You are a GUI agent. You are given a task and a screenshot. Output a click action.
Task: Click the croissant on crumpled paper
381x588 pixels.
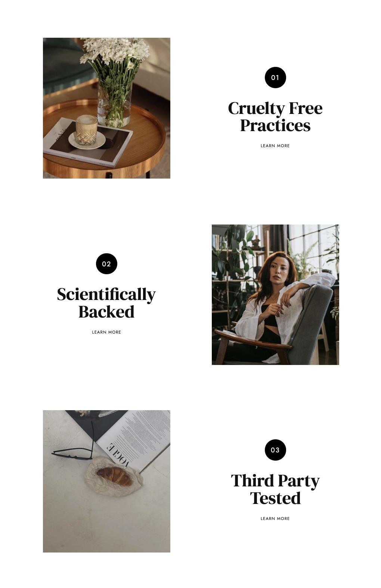pos(114,476)
